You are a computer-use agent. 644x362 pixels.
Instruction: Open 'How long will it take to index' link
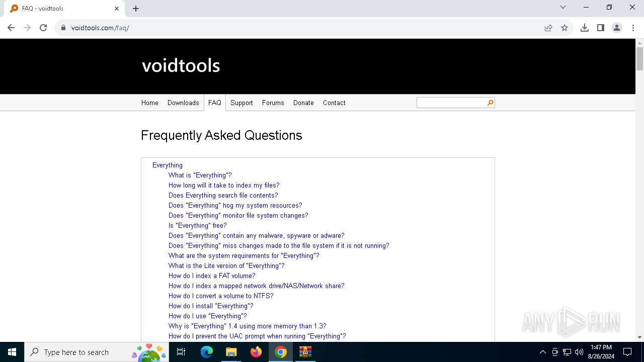point(224,185)
